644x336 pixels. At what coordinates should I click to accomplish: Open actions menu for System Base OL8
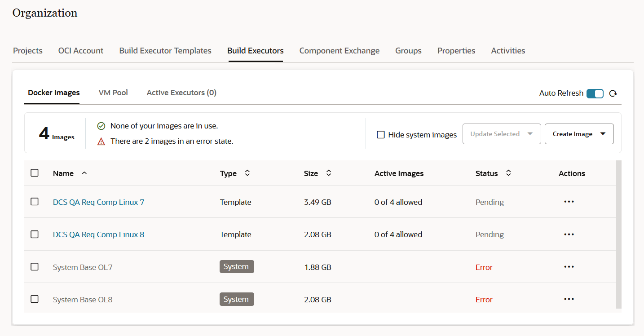569,299
